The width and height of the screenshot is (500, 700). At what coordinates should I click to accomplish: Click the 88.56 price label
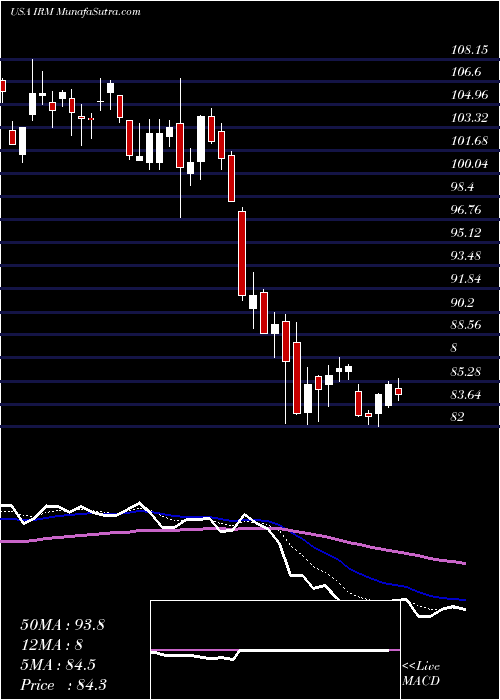point(466,325)
